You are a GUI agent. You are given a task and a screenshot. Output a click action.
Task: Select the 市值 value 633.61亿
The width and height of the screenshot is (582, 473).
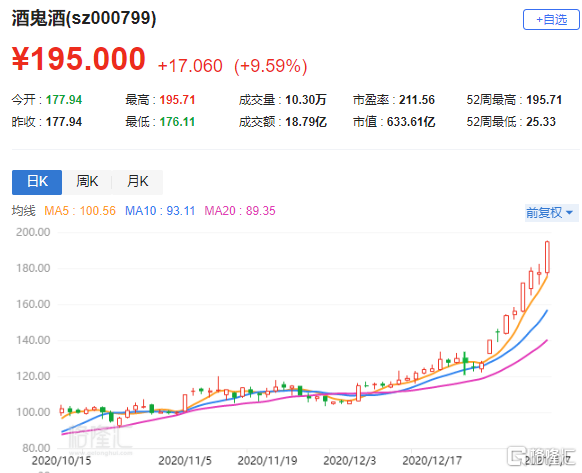point(411,121)
